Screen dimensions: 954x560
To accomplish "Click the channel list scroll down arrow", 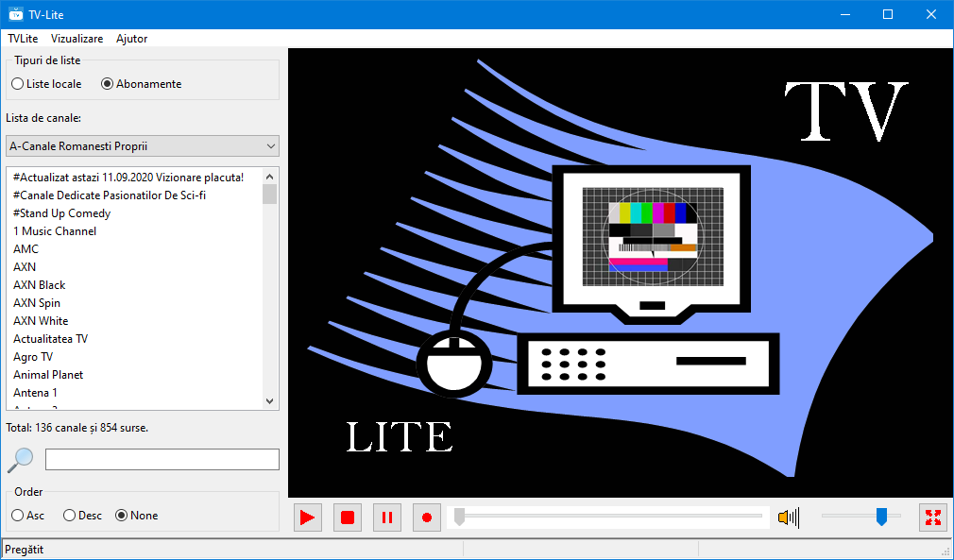I will pos(269,401).
